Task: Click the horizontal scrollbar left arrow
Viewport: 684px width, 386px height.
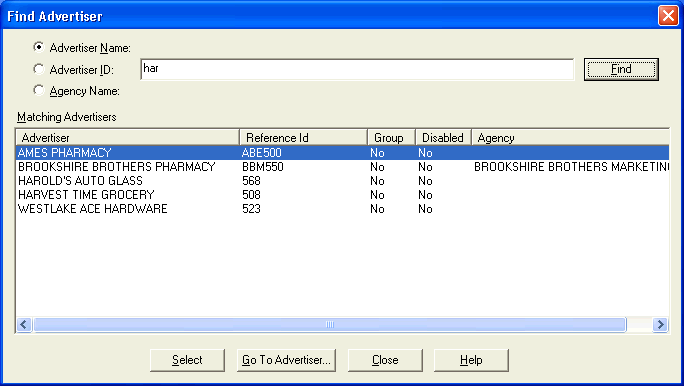Action: point(24,325)
